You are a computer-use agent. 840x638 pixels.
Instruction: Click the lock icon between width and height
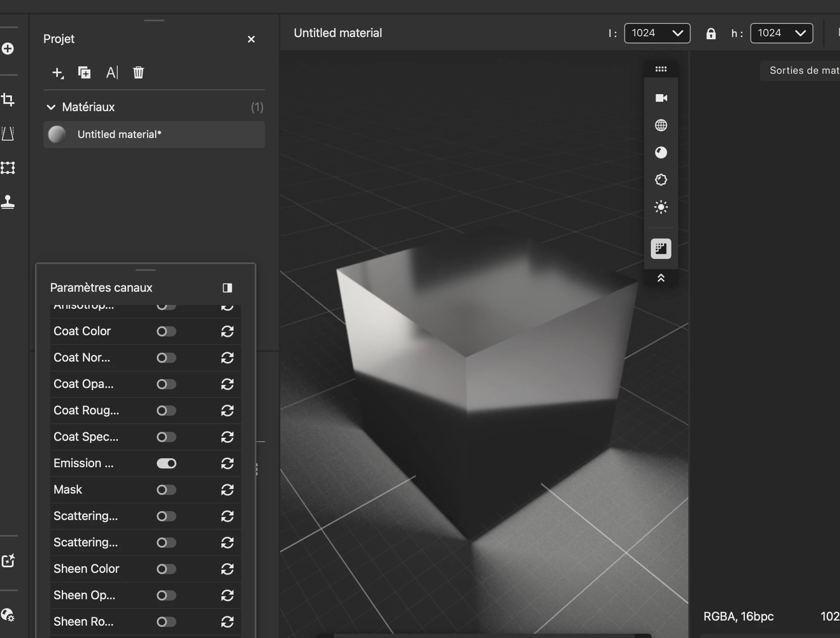[711, 34]
